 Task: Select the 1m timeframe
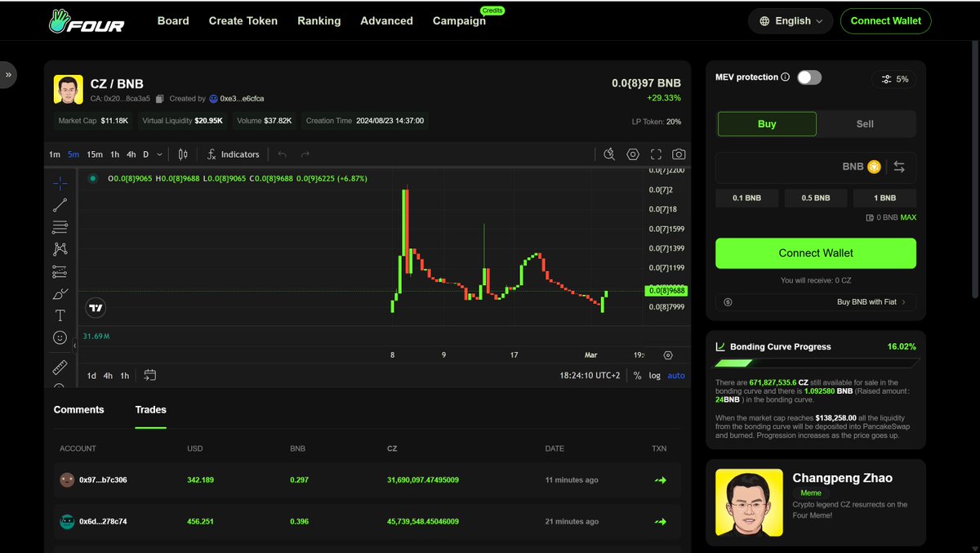tap(55, 154)
